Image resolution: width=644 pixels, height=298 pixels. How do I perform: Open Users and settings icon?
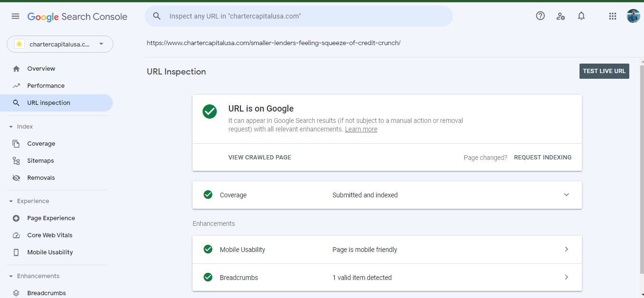pos(561,16)
